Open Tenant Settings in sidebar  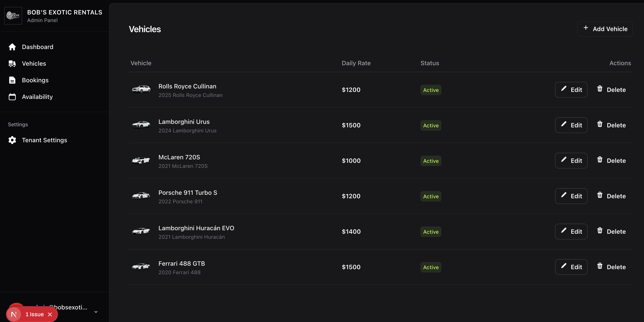pos(44,140)
